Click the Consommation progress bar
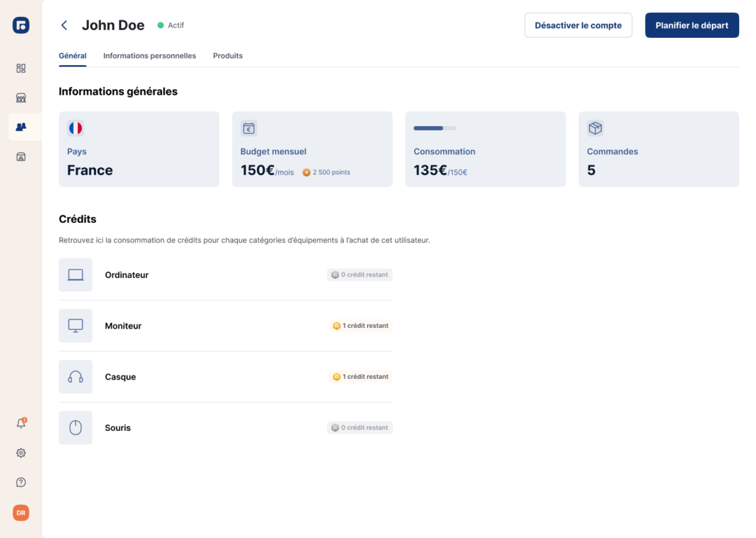Image resolution: width=756 pixels, height=538 pixels. (x=435, y=128)
